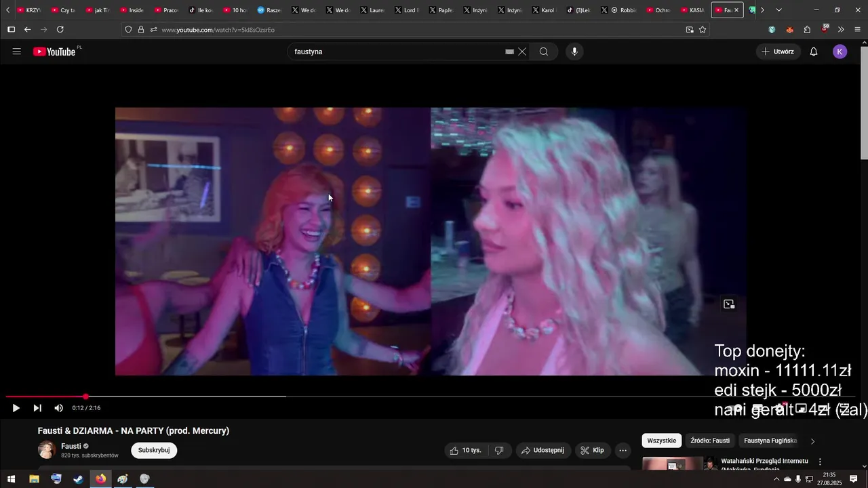
Task: Go back to previous page
Action: point(28,29)
